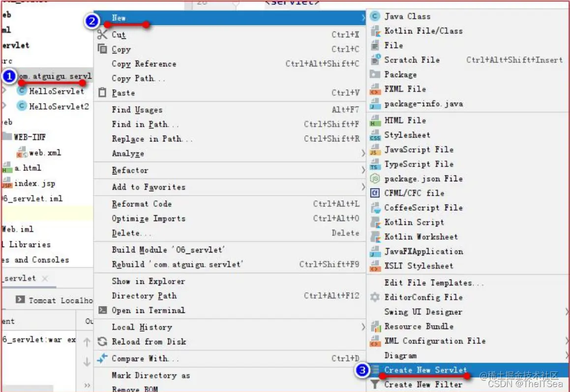Click the Tomcat Localhost run icon
Screen dimensions: 570x392
point(20,300)
